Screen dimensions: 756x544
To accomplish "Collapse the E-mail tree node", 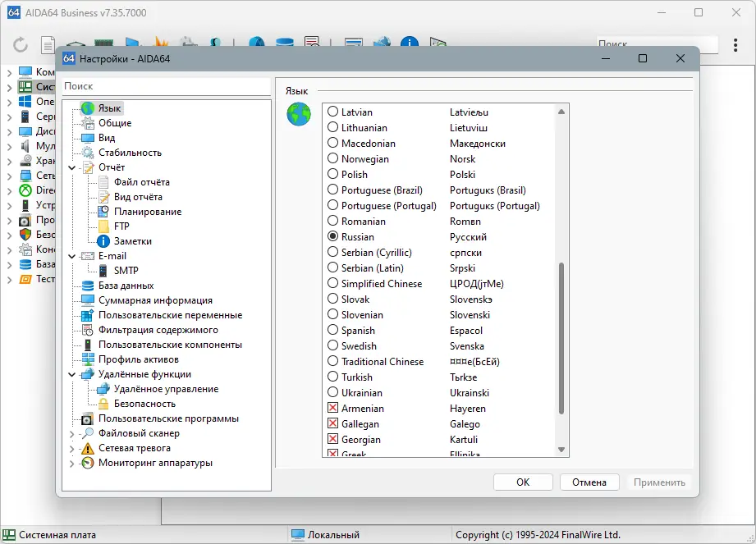I will click(72, 256).
